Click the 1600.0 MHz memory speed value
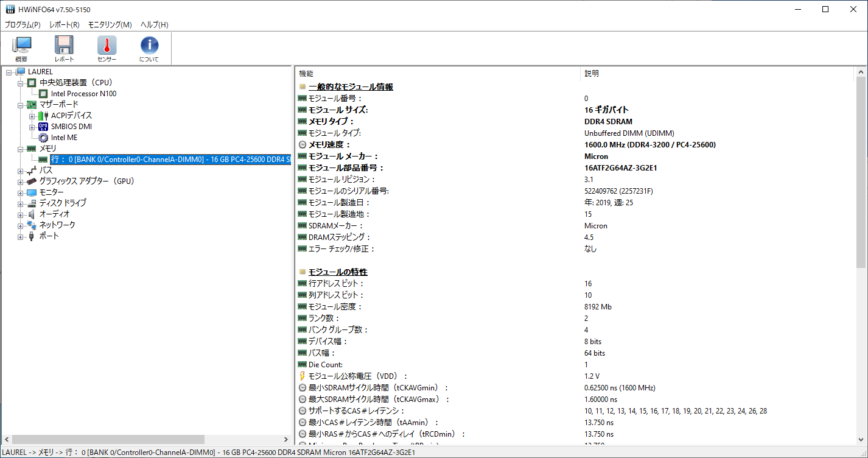 point(649,145)
